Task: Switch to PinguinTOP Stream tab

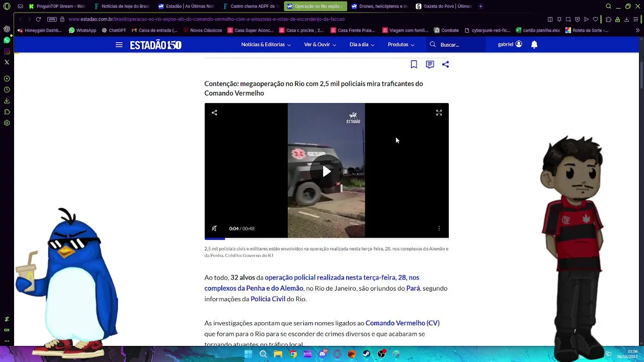Action: 57,7
